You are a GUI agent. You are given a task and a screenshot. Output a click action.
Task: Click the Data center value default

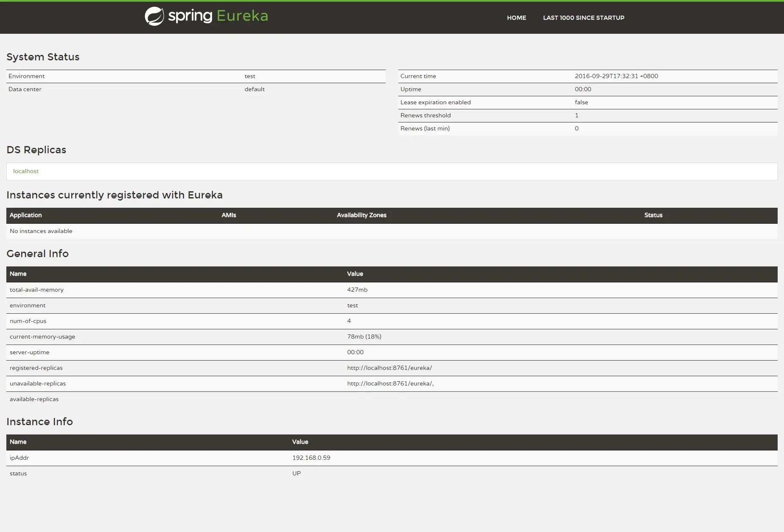(255, 89)
